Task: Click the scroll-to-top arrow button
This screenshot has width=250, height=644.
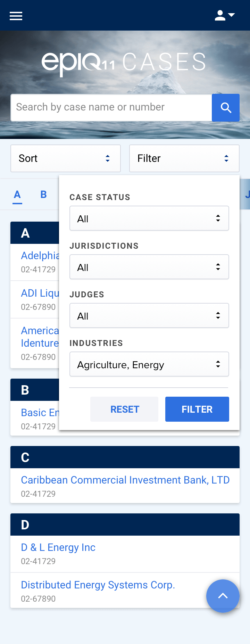Action: [223, 596]
